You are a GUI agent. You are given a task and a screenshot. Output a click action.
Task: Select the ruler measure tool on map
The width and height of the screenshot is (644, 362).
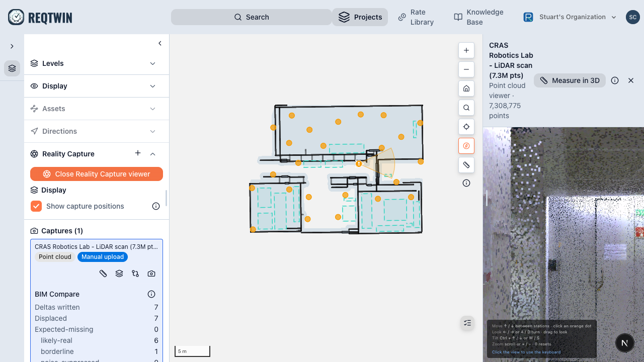click(x=466, y=165)
